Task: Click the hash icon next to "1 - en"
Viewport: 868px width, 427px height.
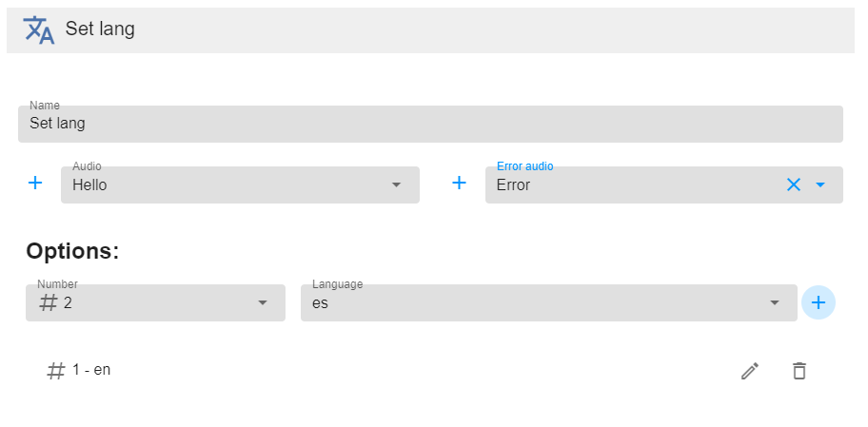Action: (x=56, y=371)
